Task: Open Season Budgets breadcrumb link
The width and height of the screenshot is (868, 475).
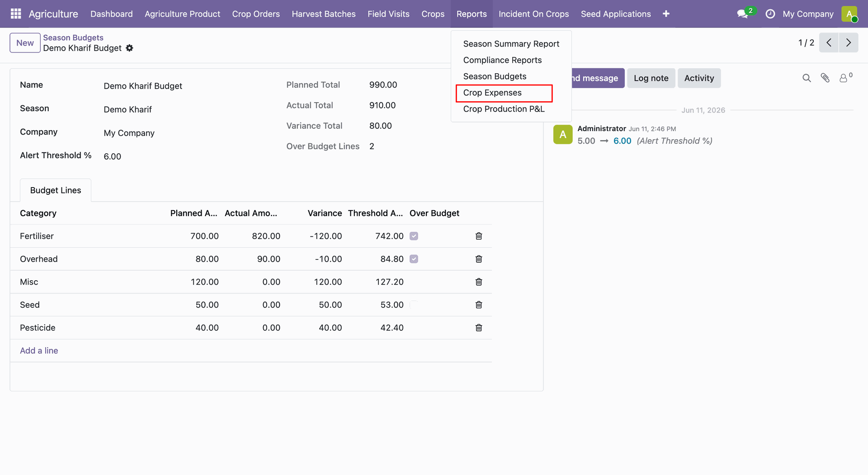Action: (x=73, y=38)
